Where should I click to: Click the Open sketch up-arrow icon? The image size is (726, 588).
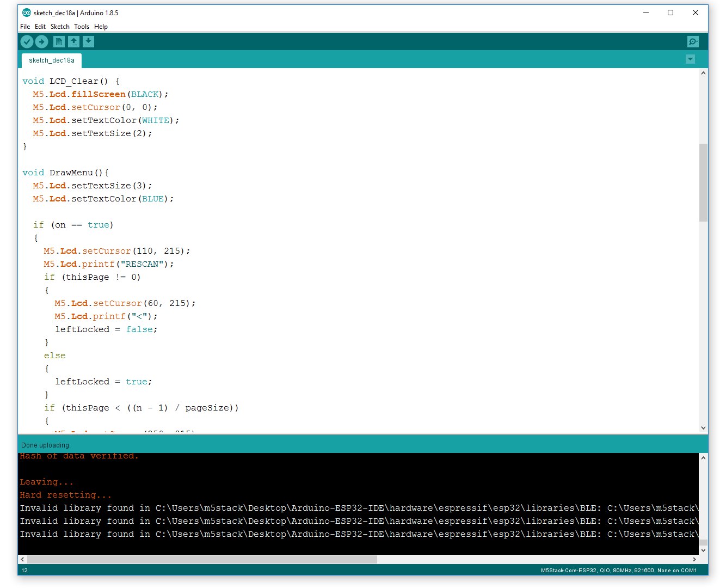73,41
